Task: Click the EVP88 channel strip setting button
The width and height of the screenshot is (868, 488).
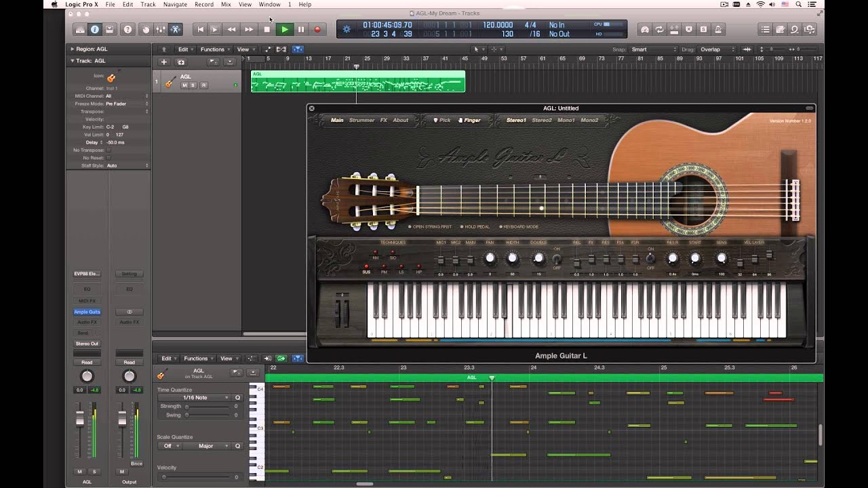Action: pos(87,274)
